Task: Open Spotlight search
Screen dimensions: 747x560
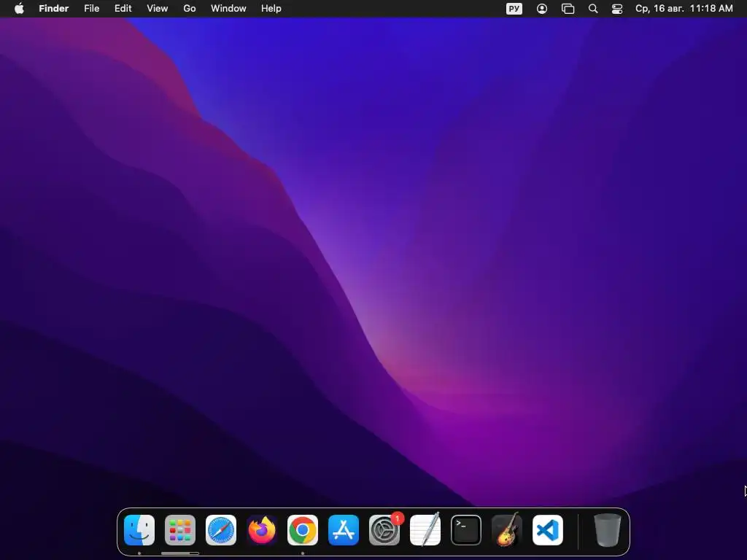Action: 593,9
